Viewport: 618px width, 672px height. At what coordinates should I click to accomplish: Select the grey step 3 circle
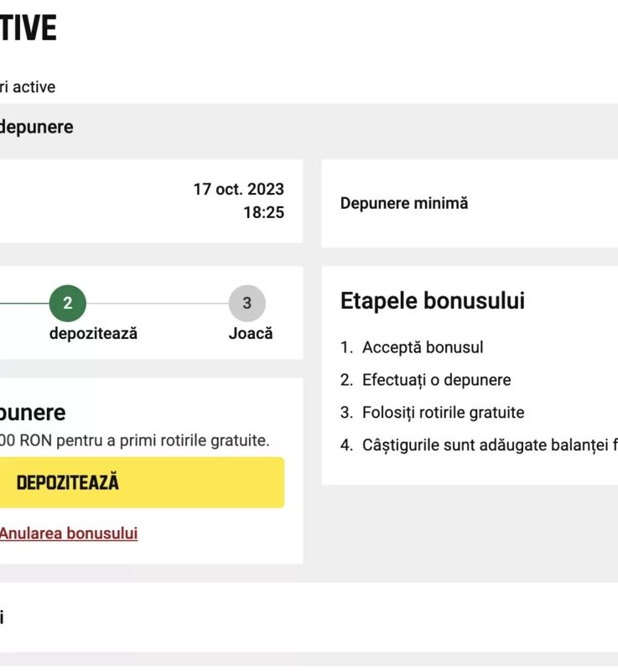click(x=247, y=304)
